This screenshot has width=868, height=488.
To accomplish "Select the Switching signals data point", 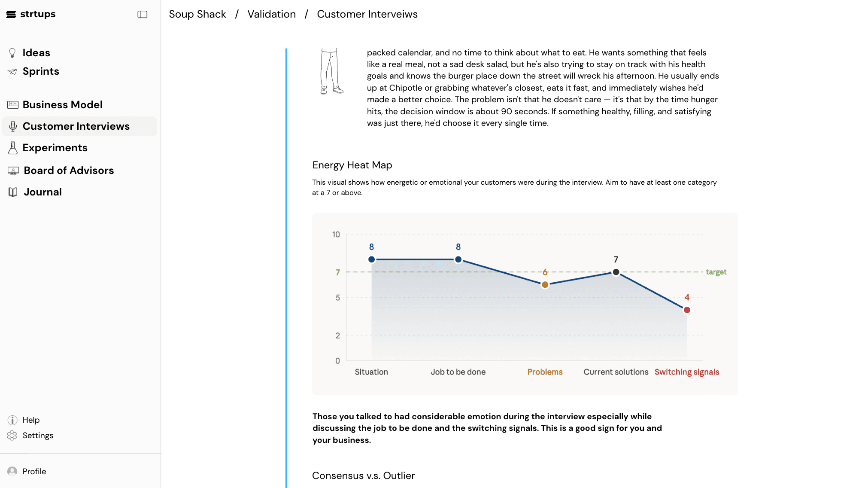I will [687, 309].
